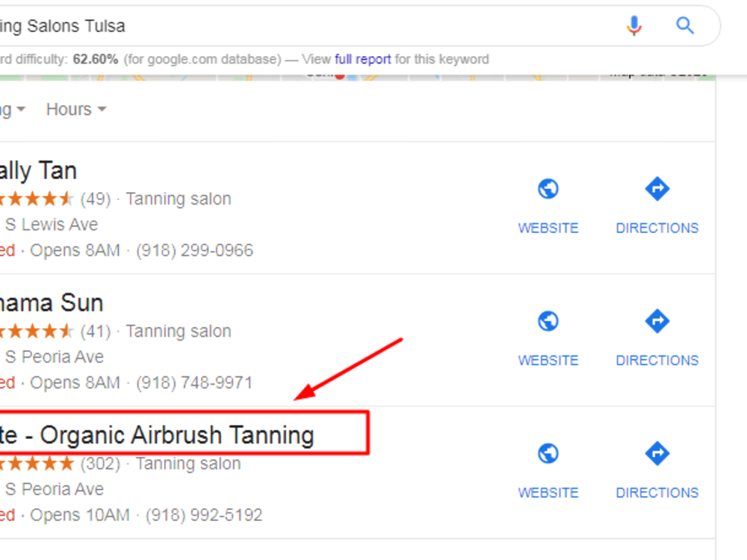
Task: Open the listing title ending in 'Sun'
Action: pos(52,303)
